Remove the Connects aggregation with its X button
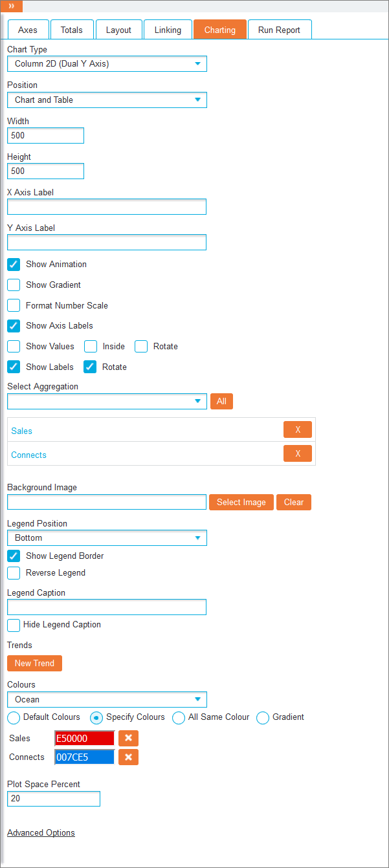The height and width of the screenshot is (868, 389). 298,454
